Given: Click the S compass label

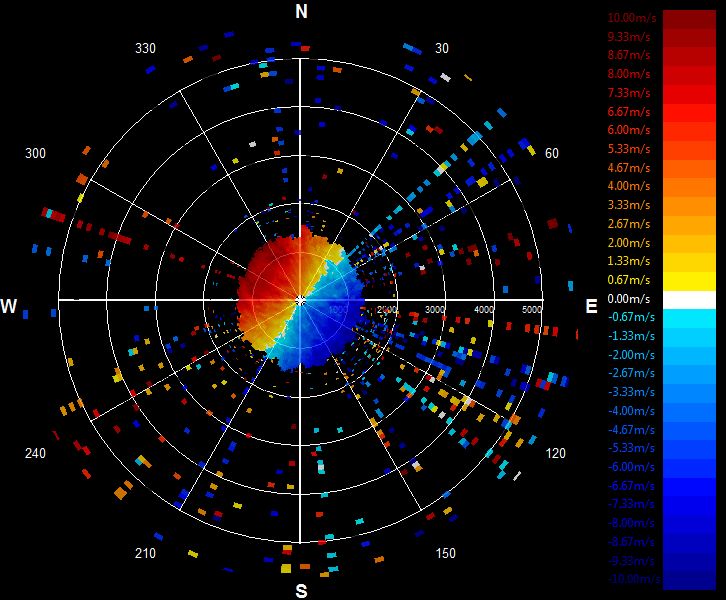Looking at the screenshot, I should [x=301, y=591].
